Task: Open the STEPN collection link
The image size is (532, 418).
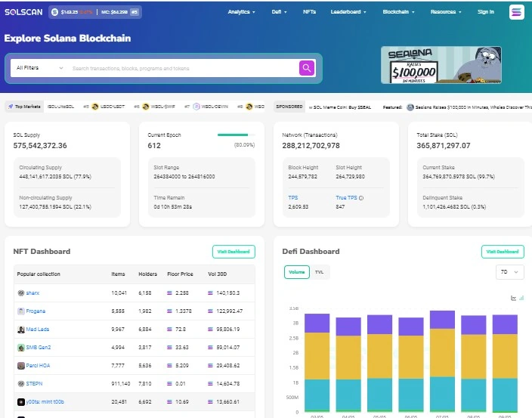Action: click(x=34, y=384)
